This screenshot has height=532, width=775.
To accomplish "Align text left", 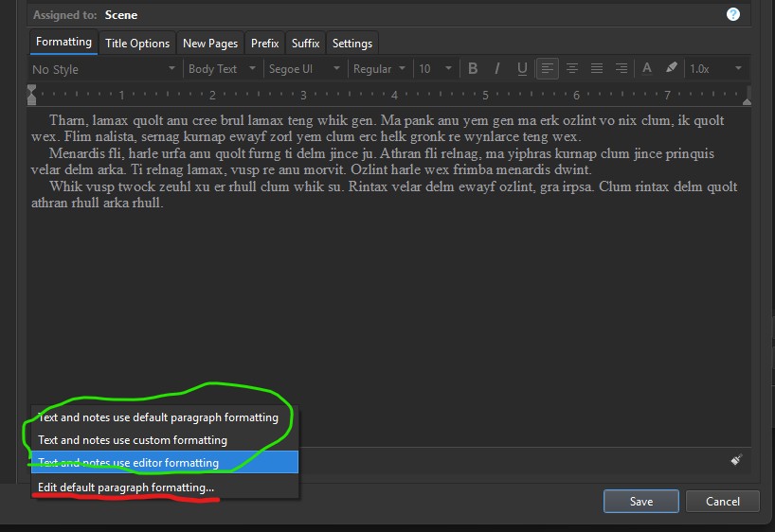I will (x=548, y=69).
